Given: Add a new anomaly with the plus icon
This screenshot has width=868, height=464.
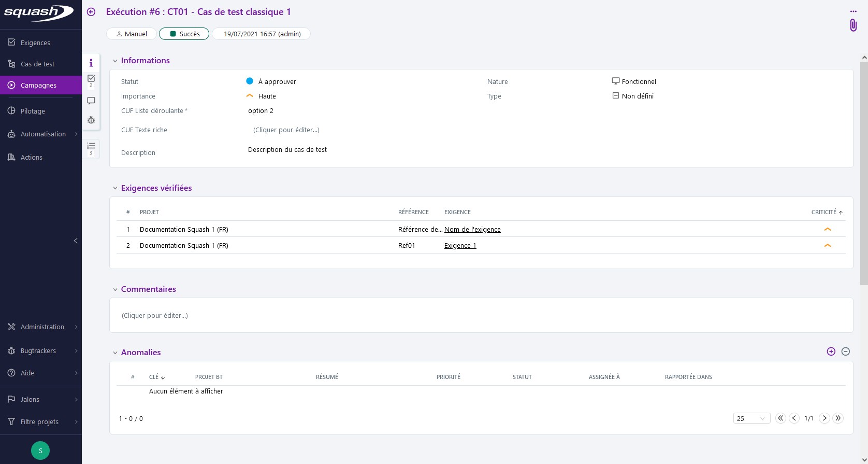Looking at the screenshot, I should click(x=831, y=351).
